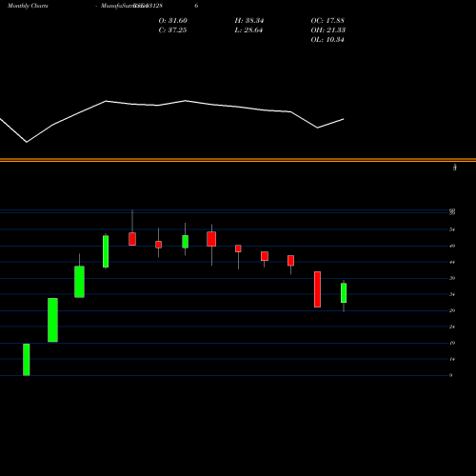The width and height of the screenshot is (476, 476).
Task: Click the price axis label '29'
Action: tap(452, 310)
